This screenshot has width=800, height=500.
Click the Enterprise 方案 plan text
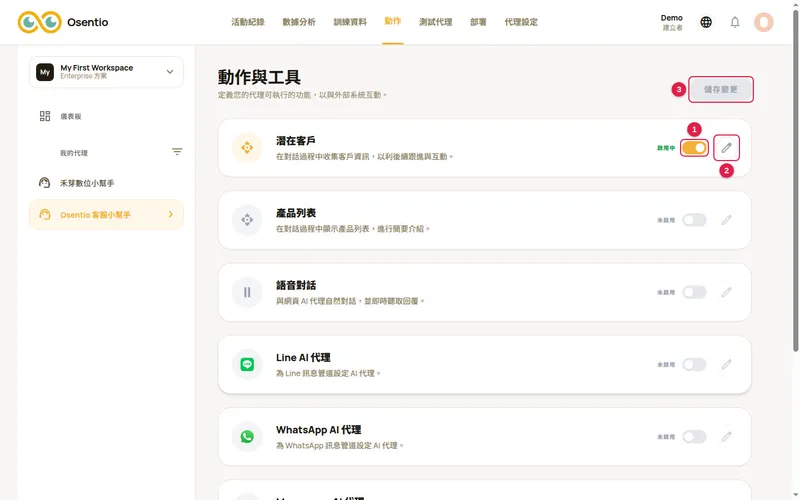pos(84,76)
